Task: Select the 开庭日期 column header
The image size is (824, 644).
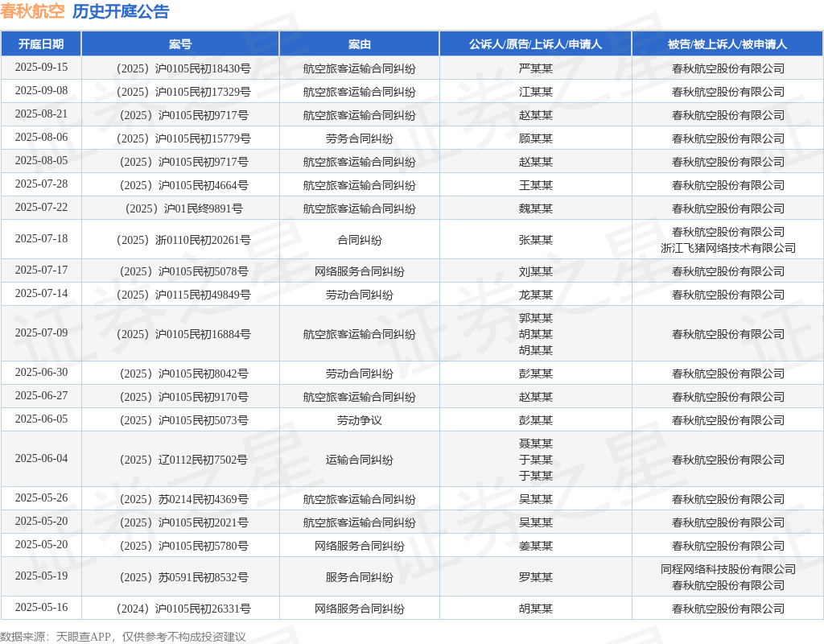Action: [x=41, y=44]
